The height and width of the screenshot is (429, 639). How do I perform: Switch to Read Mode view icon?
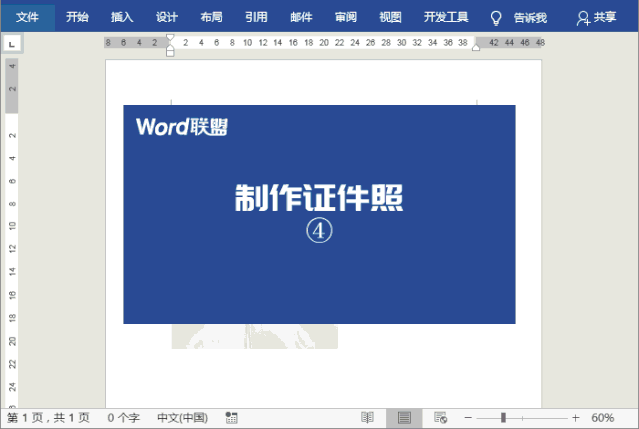[x=367, y=418]
